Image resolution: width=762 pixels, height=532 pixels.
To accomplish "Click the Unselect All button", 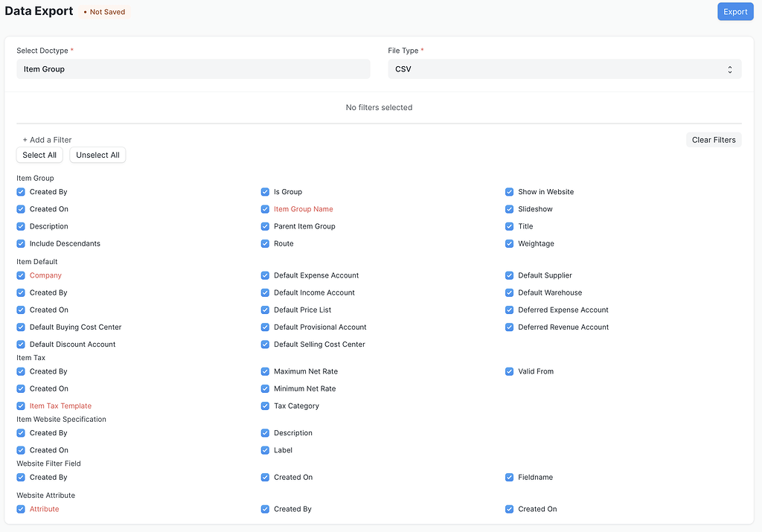I will click(97, 155).
